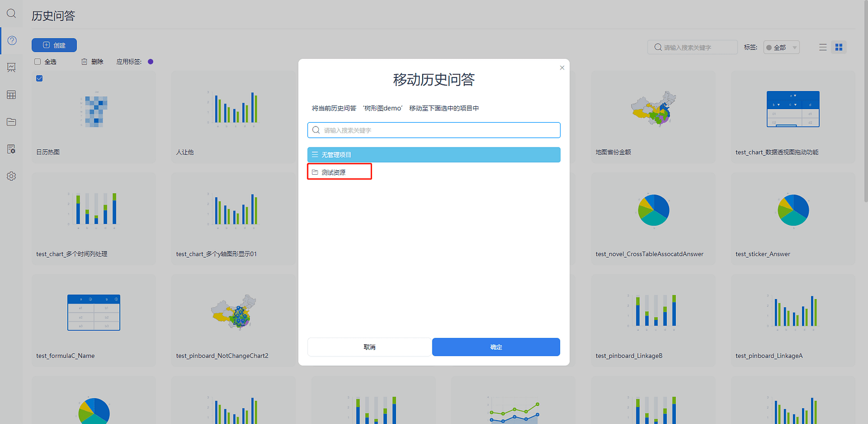Open the test_formulaC_Name table card
Image resolution: width=868 pixels, height=424 pixels.
tap(94, 321)
